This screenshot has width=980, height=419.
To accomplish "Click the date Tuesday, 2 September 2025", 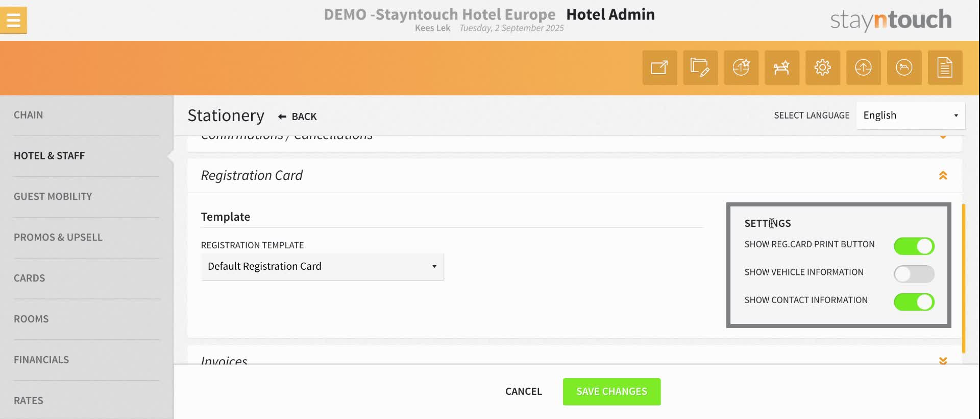I will tap(511, 28).
